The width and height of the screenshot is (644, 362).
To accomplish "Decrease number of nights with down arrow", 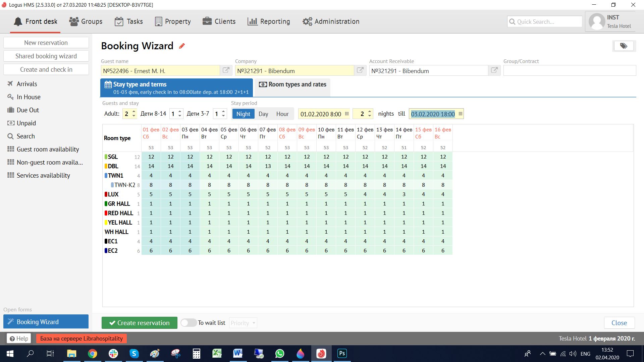I will point(370,116).
